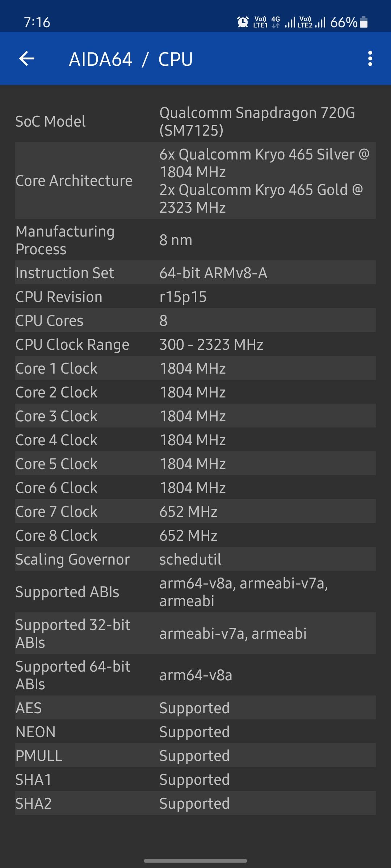The width and height of the screenshot is (391, 868).
Task: Tap the VoLTE icon next to LTE2
Action: 306,21
